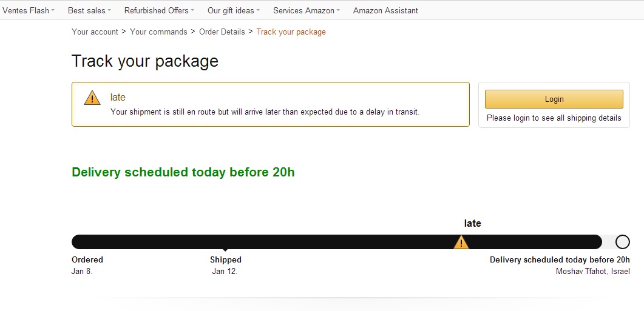The height and width of the screenshot is (311, 644).
Task: Open Order Details breadcrumb link
Action: click(222, 32)
